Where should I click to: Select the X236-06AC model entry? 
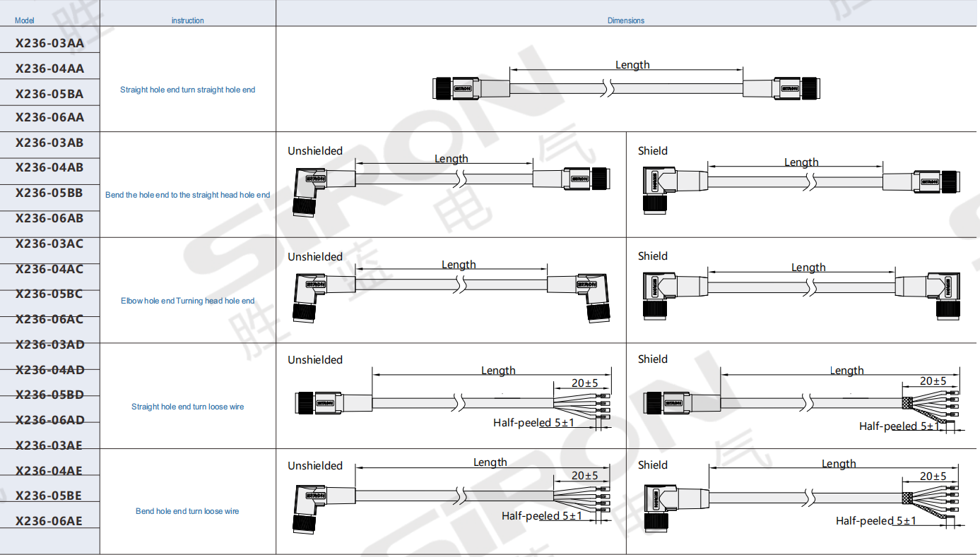[49, 320]
